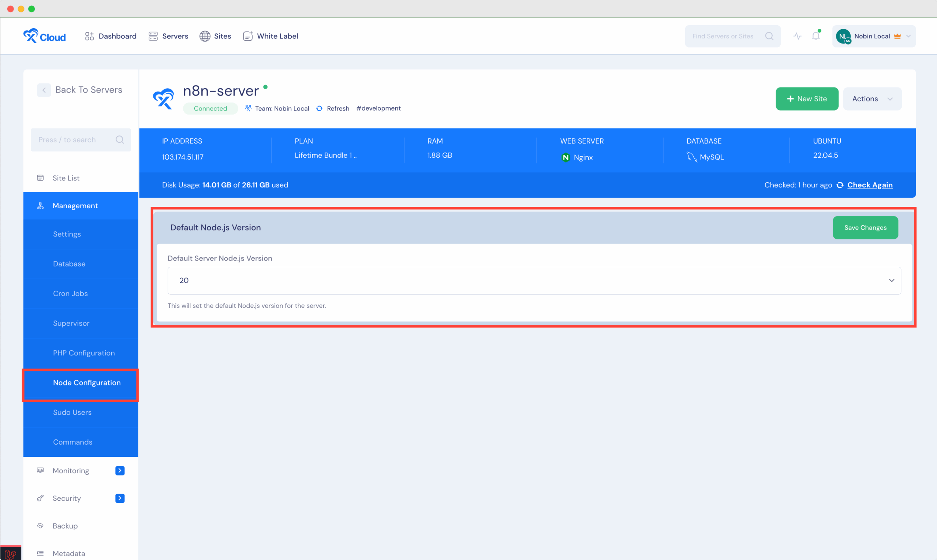Click the MySQL database icon

(x=691, y=157)
